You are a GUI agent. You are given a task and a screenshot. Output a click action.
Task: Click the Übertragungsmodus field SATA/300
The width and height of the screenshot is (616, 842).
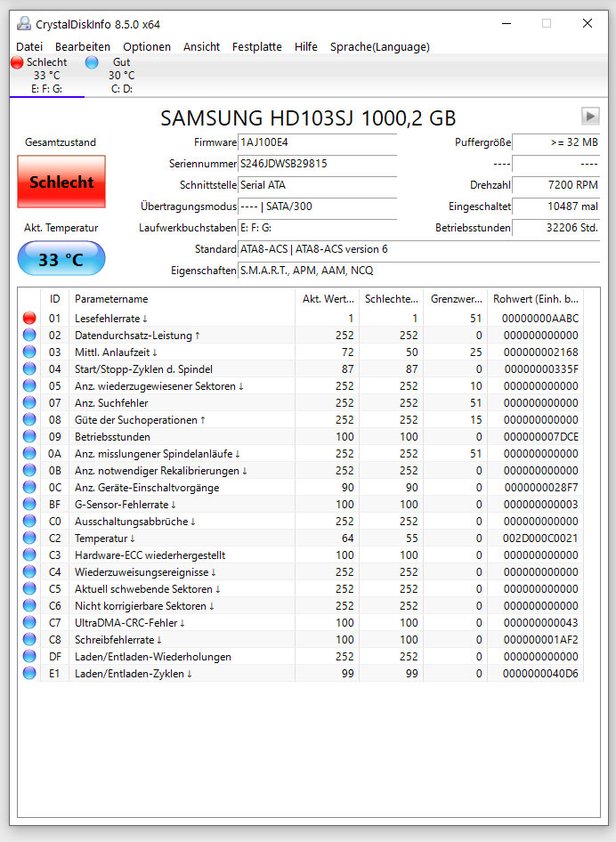click(x=318, y=206)
